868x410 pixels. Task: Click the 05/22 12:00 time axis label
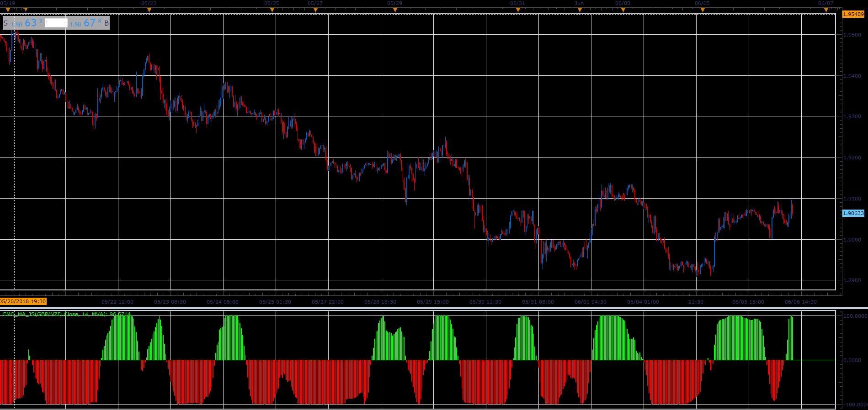point(117,302)
